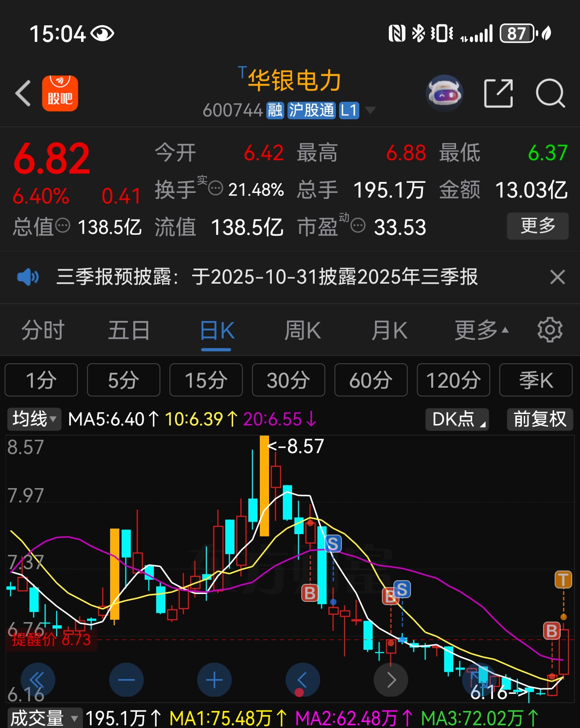
Task: Zoom in chart with plus button
Action: (214, 680)
